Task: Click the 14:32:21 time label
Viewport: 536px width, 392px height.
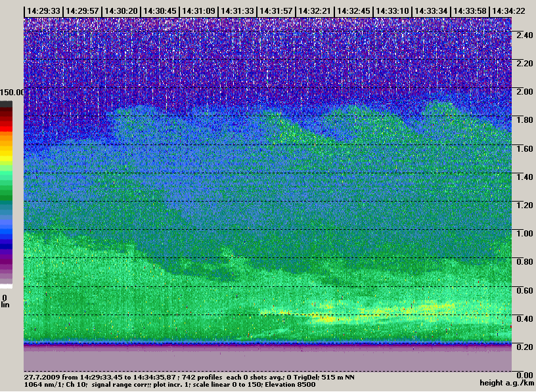Action: [x=315, y=11]
